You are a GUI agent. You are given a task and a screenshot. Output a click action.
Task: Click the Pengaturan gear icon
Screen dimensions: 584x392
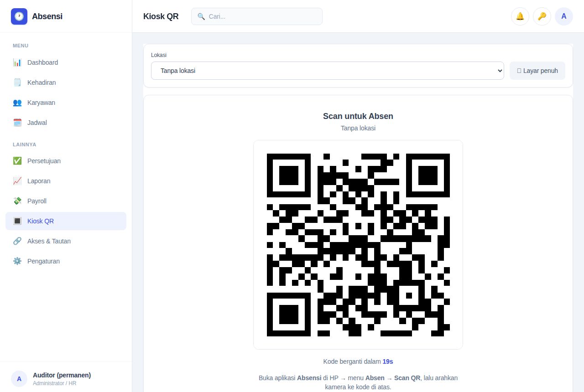17,261
